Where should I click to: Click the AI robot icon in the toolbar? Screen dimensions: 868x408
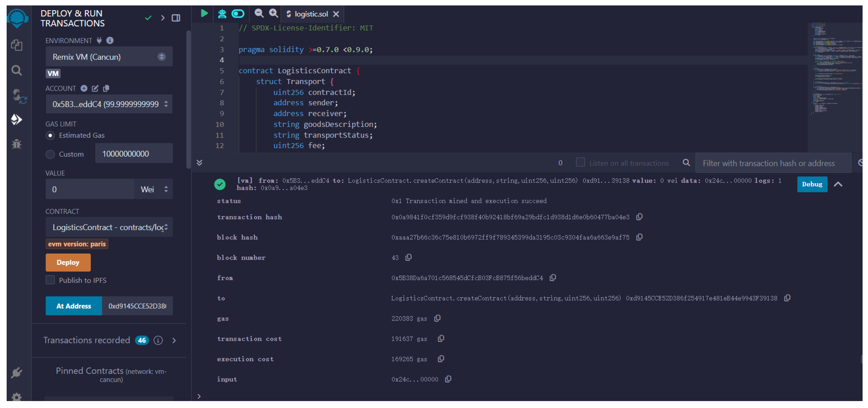click(222, 14)
